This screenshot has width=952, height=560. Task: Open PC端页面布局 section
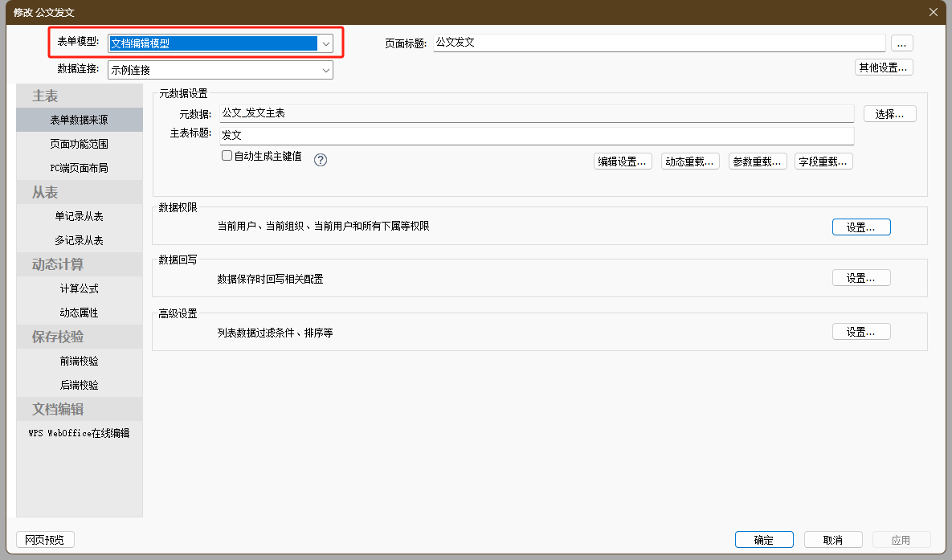[x=79, y=169]
